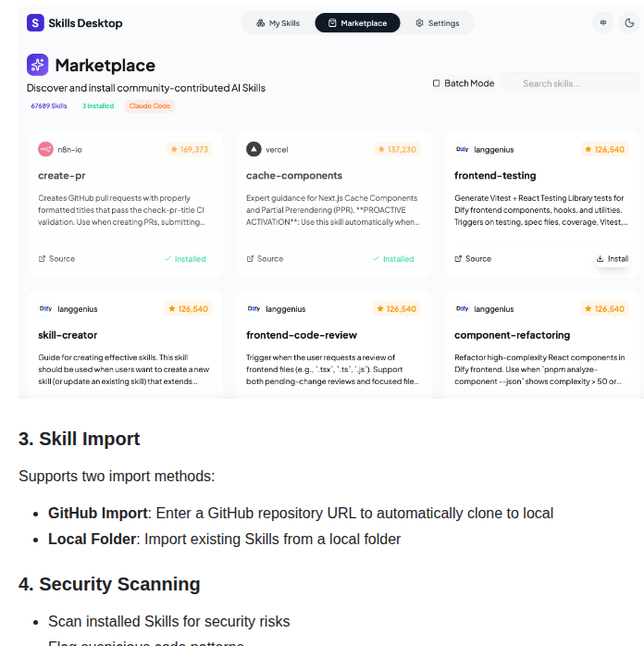This screenshot has height=646, width=644.
Task: Click the language switch icon
Action: [603, 23]
